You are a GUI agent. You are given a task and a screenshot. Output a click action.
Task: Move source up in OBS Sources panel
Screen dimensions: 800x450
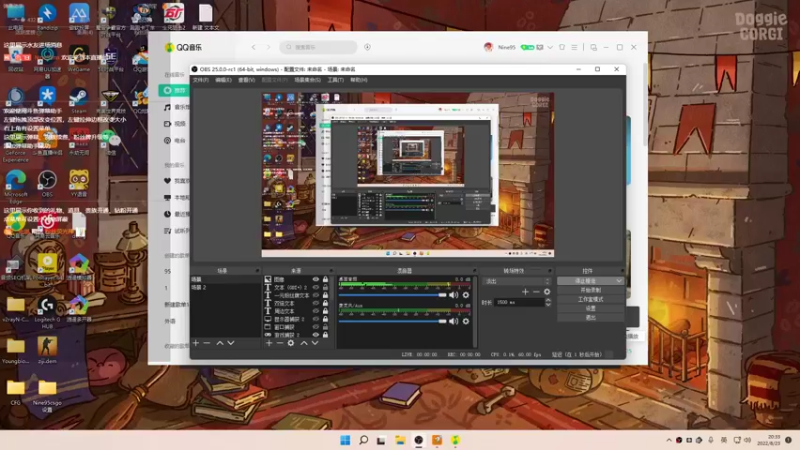coord(304,343)
